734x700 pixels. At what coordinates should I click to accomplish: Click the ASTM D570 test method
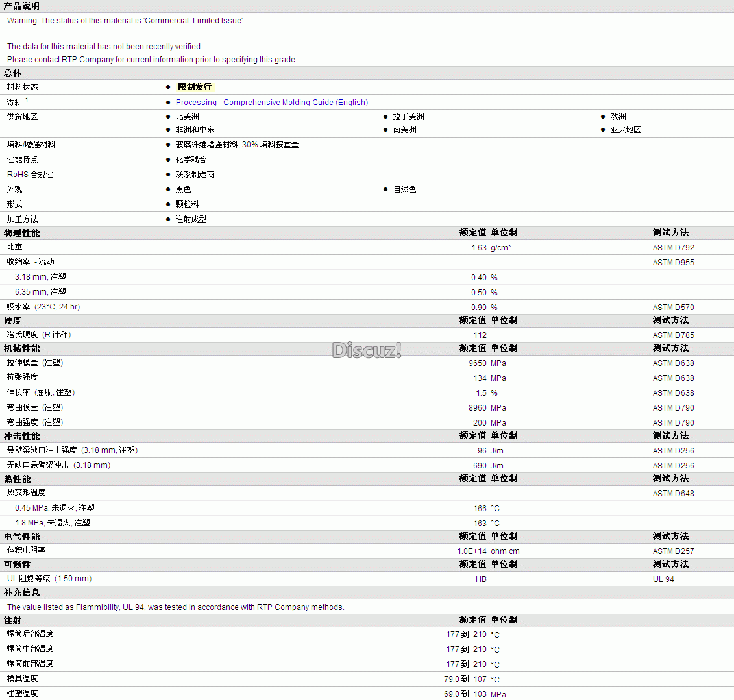point(673,308)
